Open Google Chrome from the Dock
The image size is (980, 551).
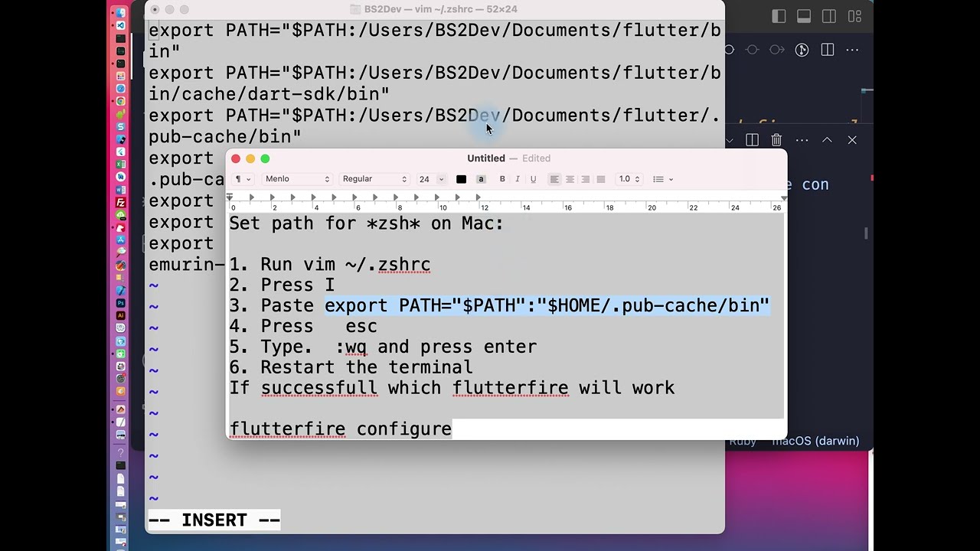[120, 101]
